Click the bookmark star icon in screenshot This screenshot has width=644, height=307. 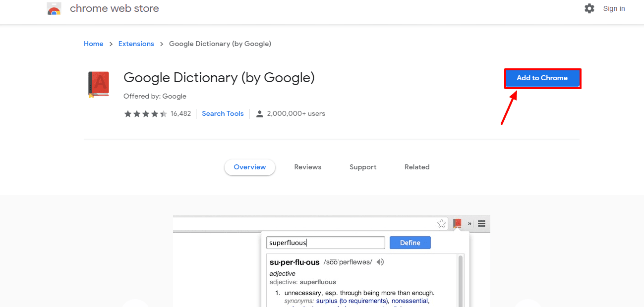pyautogui.click(x=441, y=223)
